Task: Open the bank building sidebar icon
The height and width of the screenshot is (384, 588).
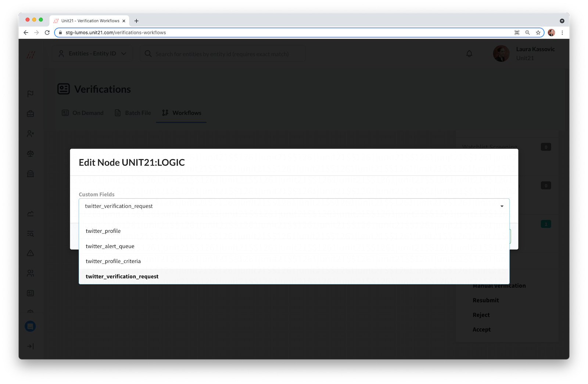Action: point(31,174)
